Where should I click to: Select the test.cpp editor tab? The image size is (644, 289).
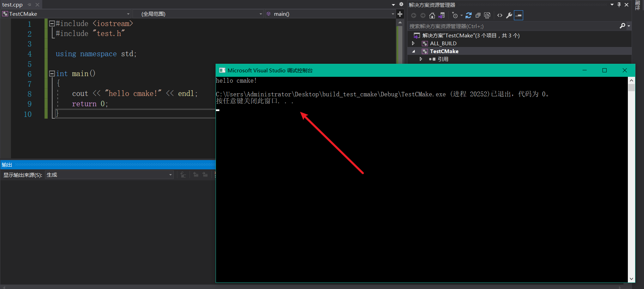click(x=12, y=5)
